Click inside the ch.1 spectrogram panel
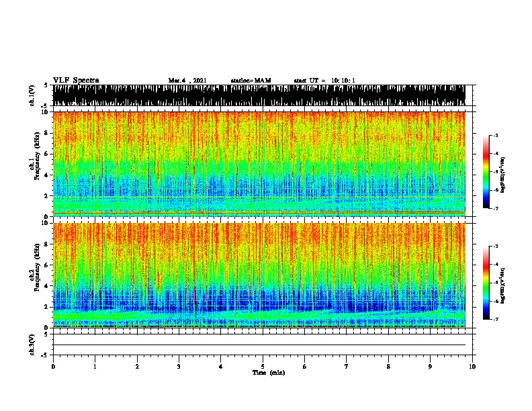Screen dimensions: 532x411 tap(259, 164)
